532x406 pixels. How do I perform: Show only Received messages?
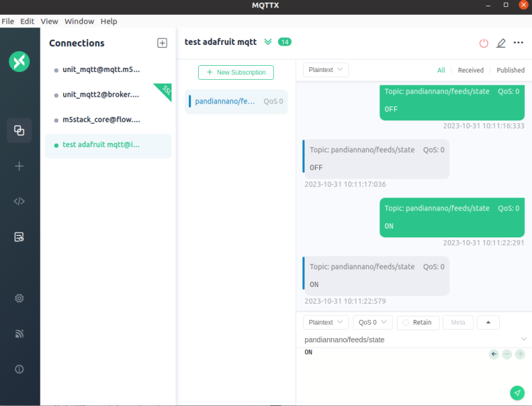470,70
